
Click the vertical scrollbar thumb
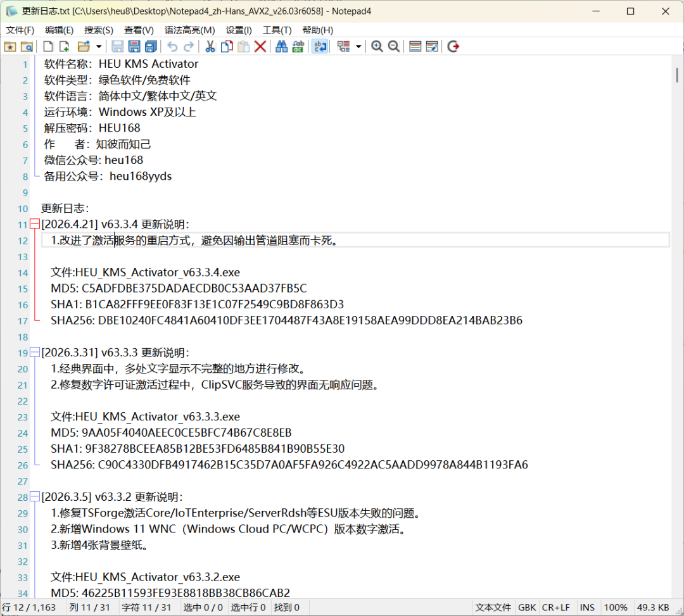677,75
